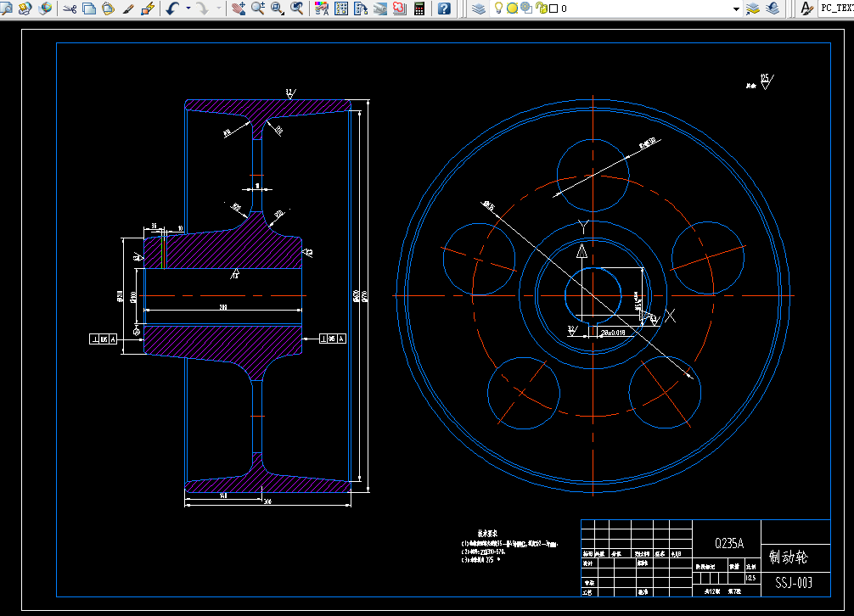Open the Markup Set Manager icon
Image resolution: width=854 pixels, height=616 pixels.
(x=400, y=8)
